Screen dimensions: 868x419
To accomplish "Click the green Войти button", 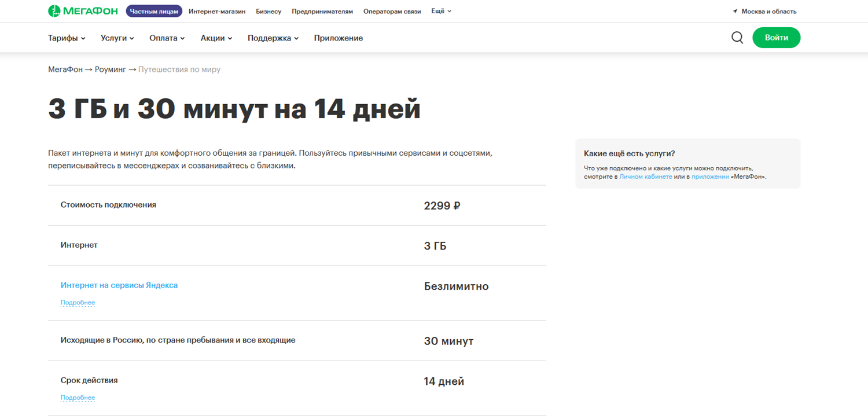I will [777, 38].
